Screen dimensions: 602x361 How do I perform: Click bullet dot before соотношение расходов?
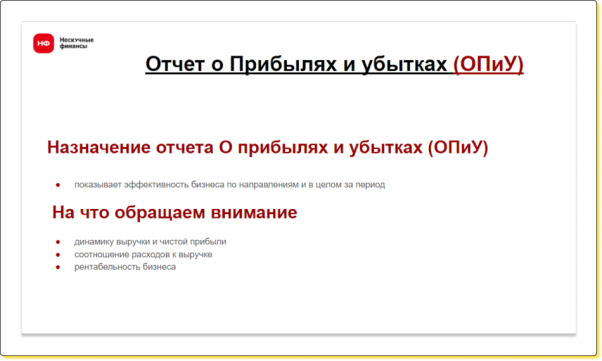[x=58, y=255]
